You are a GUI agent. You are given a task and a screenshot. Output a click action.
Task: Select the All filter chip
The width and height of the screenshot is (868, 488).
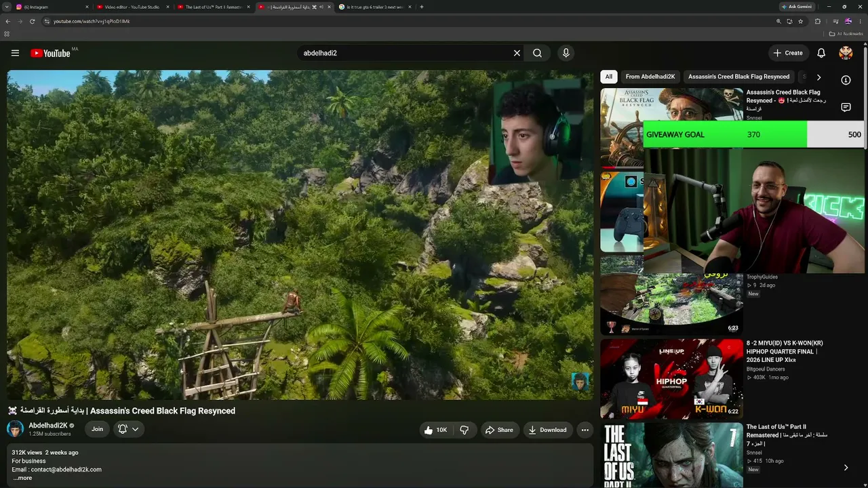coord(609,77)
